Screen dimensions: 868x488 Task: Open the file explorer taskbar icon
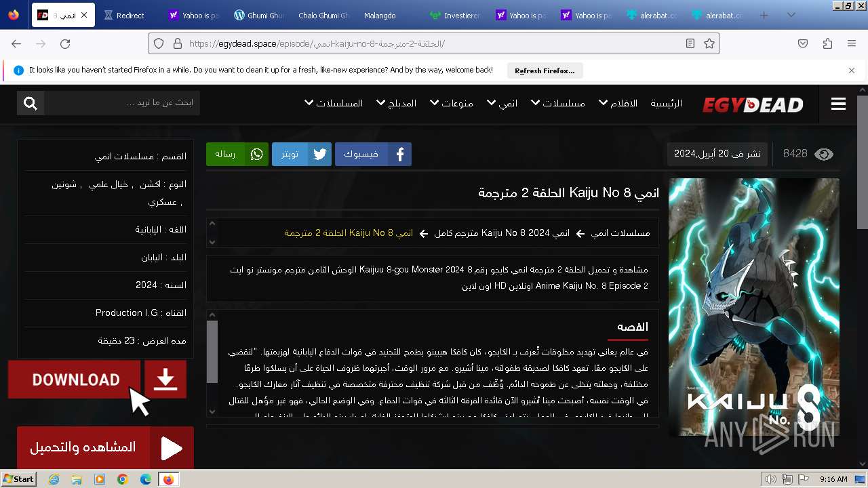pyautogui.click(x=77, y=479)
